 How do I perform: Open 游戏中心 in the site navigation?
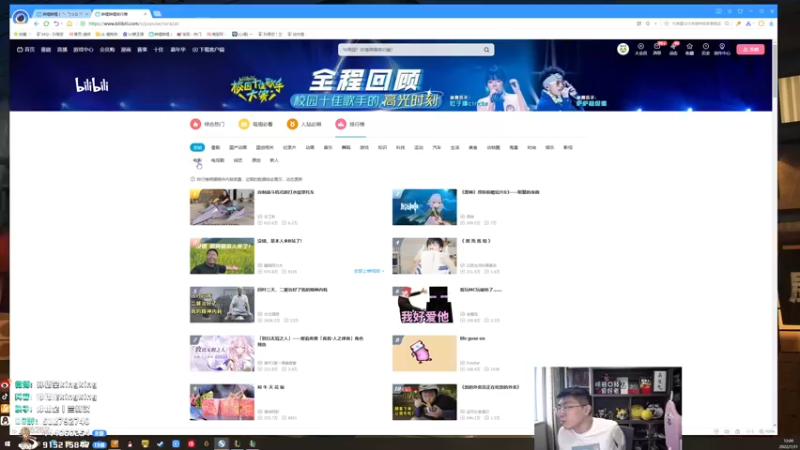(83, 49)
